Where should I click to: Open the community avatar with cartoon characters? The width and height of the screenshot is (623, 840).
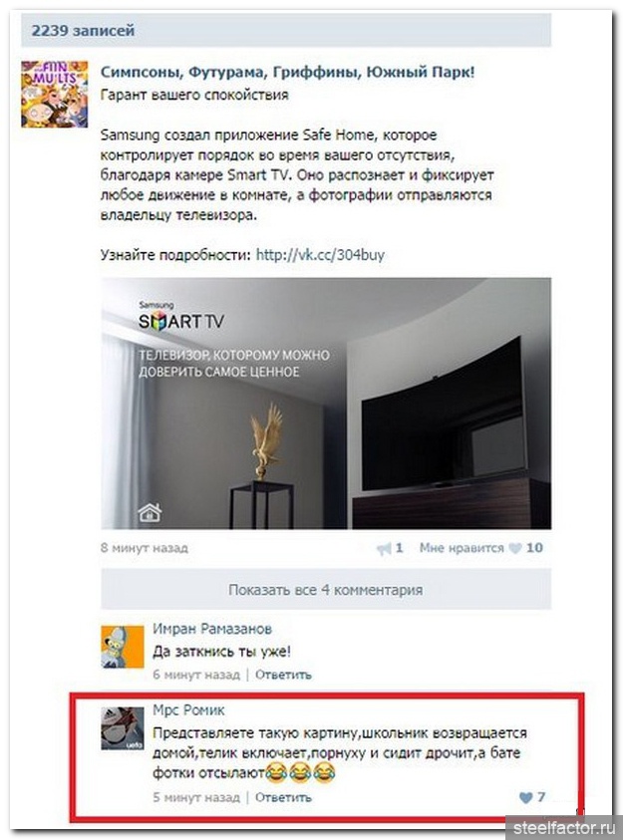click(54, 94)
